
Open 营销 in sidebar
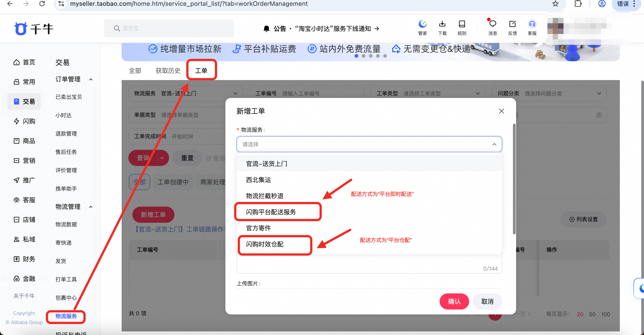point(24,161)
